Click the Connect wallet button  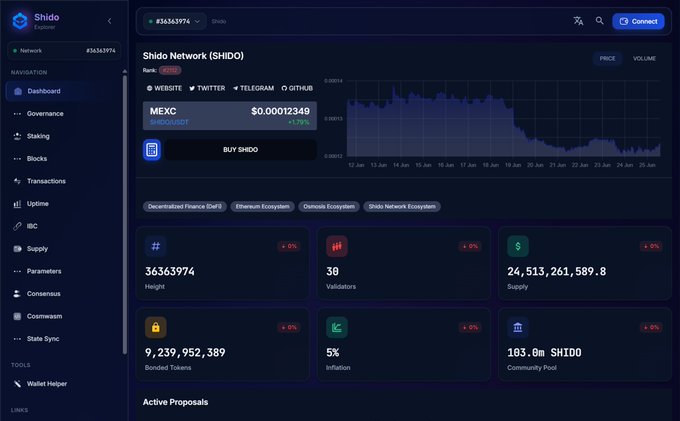(x=638, y=21)
